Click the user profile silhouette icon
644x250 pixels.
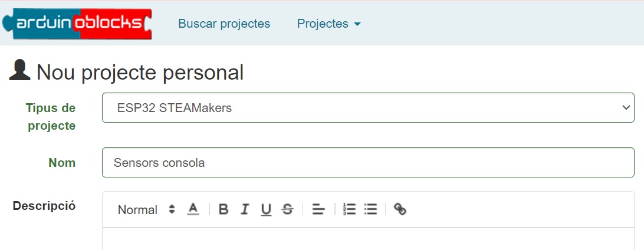[x=19, y=71]
